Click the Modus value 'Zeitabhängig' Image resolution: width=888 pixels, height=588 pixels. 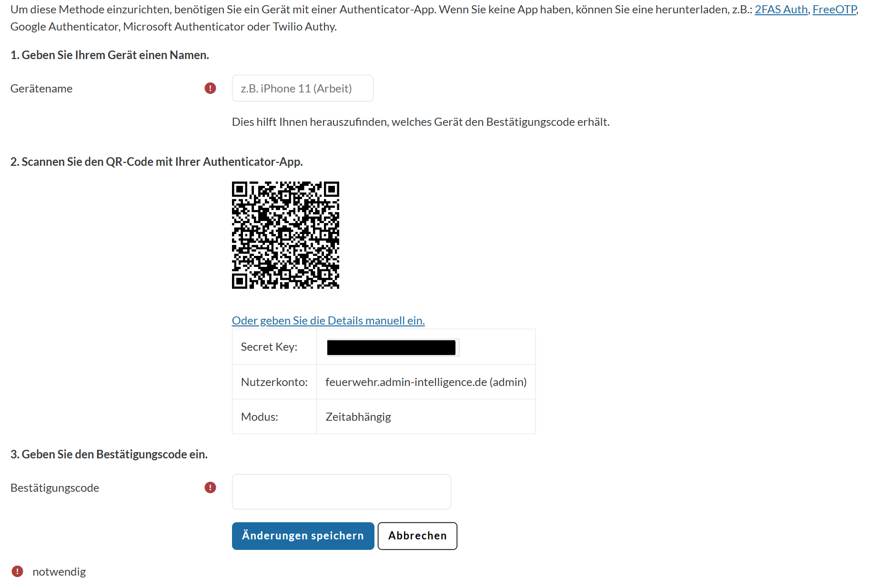(358, 416)
